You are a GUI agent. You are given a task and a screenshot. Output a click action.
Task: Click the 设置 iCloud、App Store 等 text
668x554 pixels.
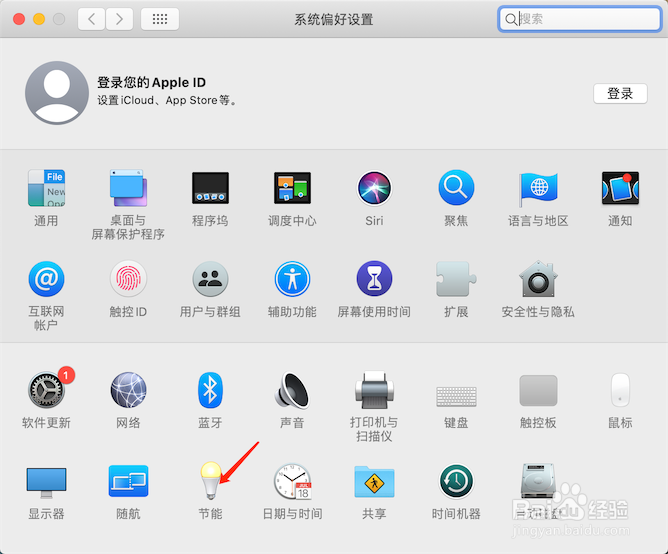coord(167,100)
